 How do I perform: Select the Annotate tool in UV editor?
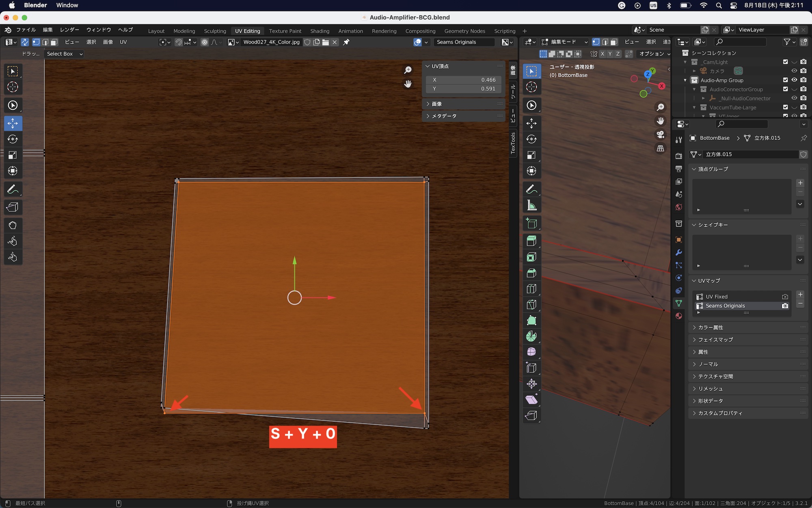tap(13, 189)
